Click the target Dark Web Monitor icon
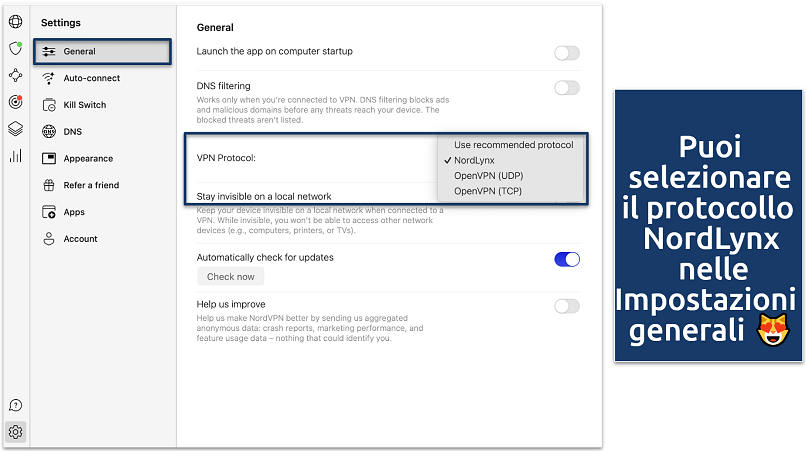 point(15,102)
